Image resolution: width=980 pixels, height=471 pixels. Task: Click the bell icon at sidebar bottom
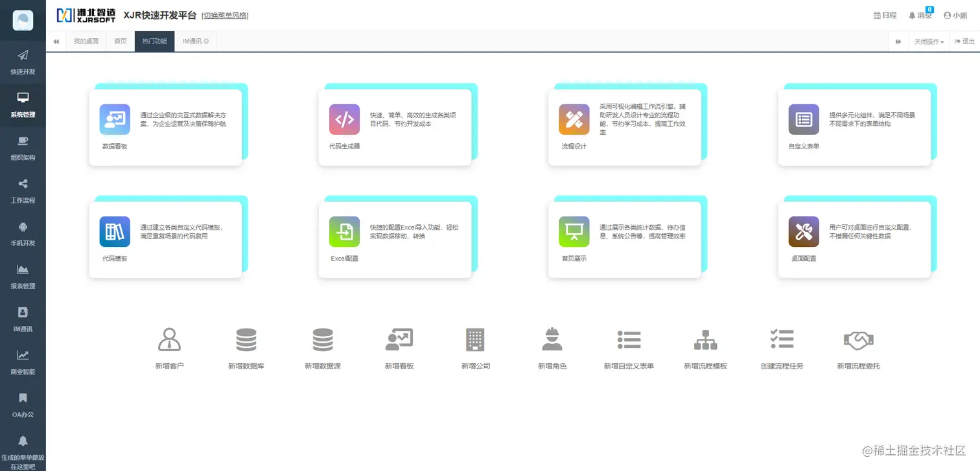23,441
